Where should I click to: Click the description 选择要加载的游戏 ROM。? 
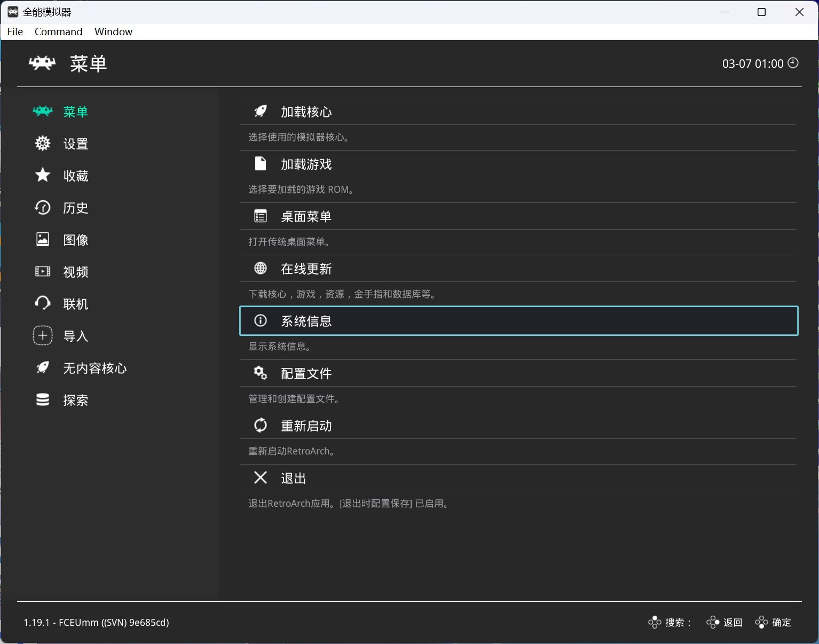302,190
